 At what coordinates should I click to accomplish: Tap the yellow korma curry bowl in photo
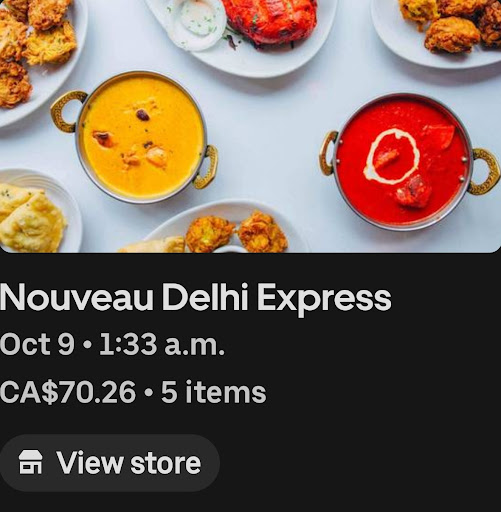[x=142, y=137]
